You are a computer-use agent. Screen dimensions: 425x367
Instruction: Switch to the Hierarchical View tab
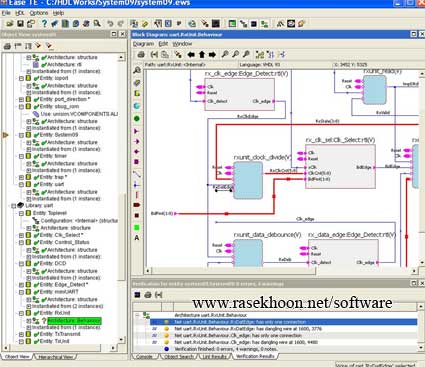coord(56,357)
